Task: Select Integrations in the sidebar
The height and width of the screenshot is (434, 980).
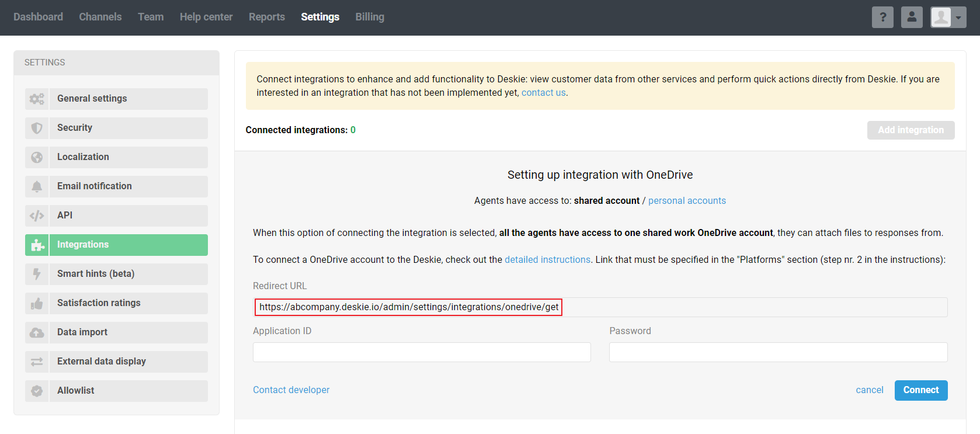Action: [116, 245]
